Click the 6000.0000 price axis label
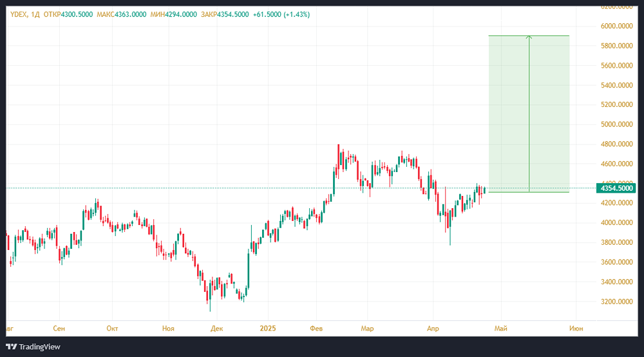The width and height of the screenshot is (644, 357). point(616,26)
